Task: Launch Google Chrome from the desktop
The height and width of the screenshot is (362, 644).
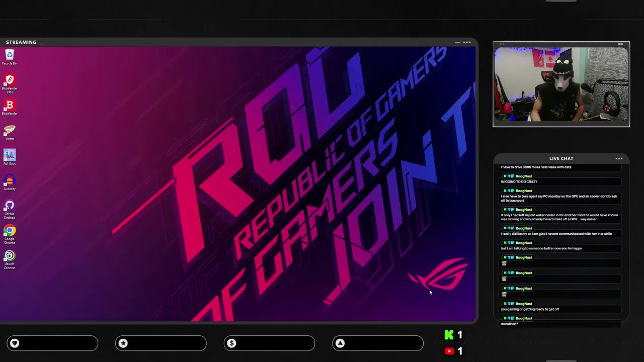Action: (x=10, y=234)
